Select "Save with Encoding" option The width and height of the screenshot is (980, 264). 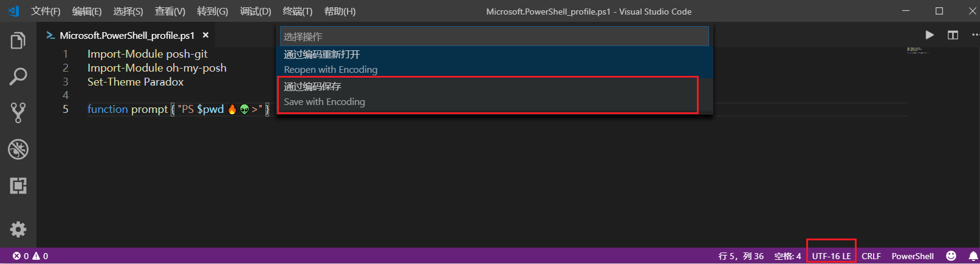[x=487, y=94]
